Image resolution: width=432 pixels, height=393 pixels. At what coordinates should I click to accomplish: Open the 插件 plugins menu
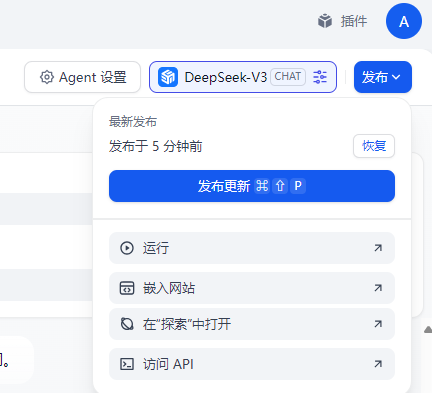tap(342, 22)
